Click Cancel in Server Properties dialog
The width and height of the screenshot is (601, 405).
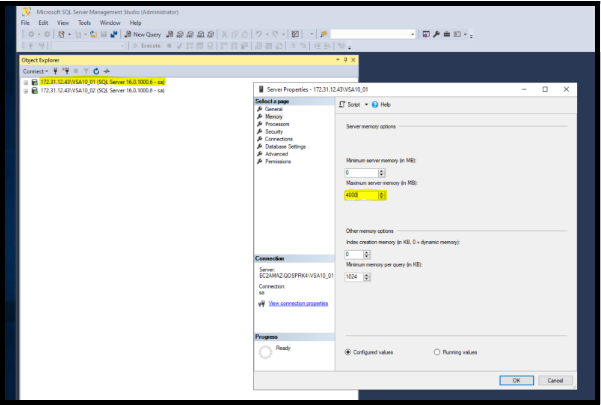click(555, 380)
